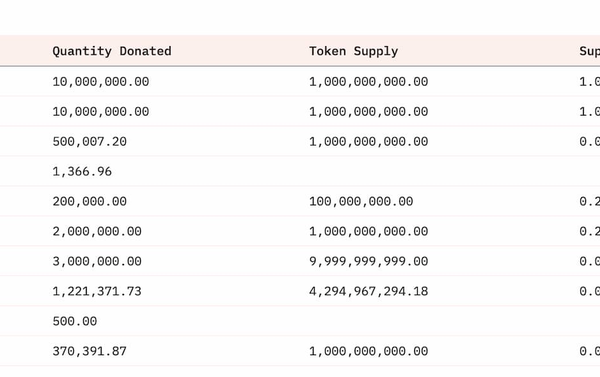Click the 100,000,000.00 token supply cell
Image resolution: width=600 pixels, height=377 pixels.
click(x=361, y=201)
